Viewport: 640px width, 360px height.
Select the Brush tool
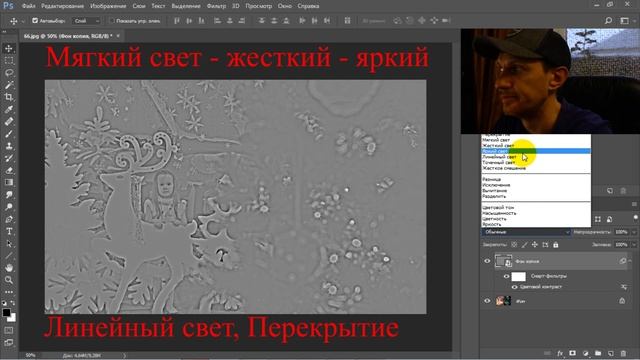tap(9, 134)
